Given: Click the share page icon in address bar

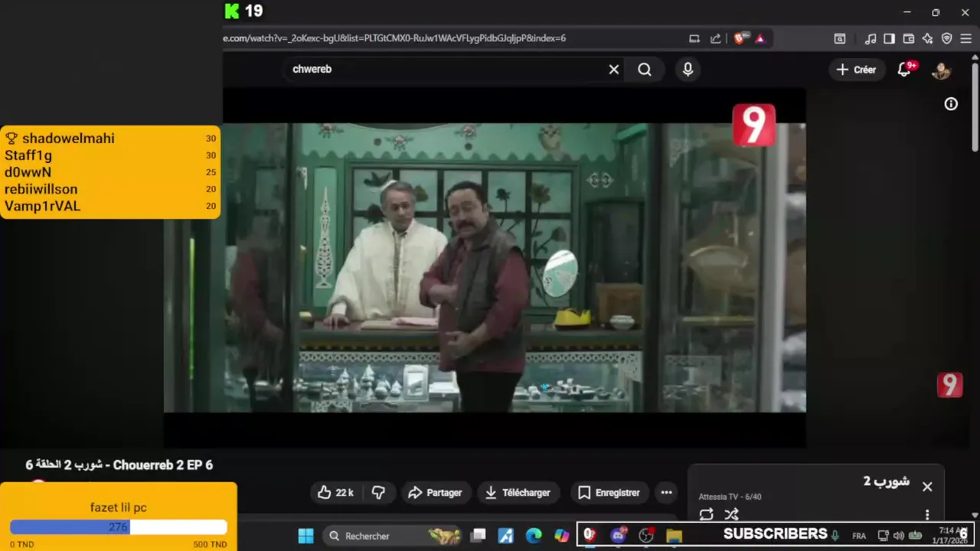Looking at the screenshot, I should click(x=715, y=38).
